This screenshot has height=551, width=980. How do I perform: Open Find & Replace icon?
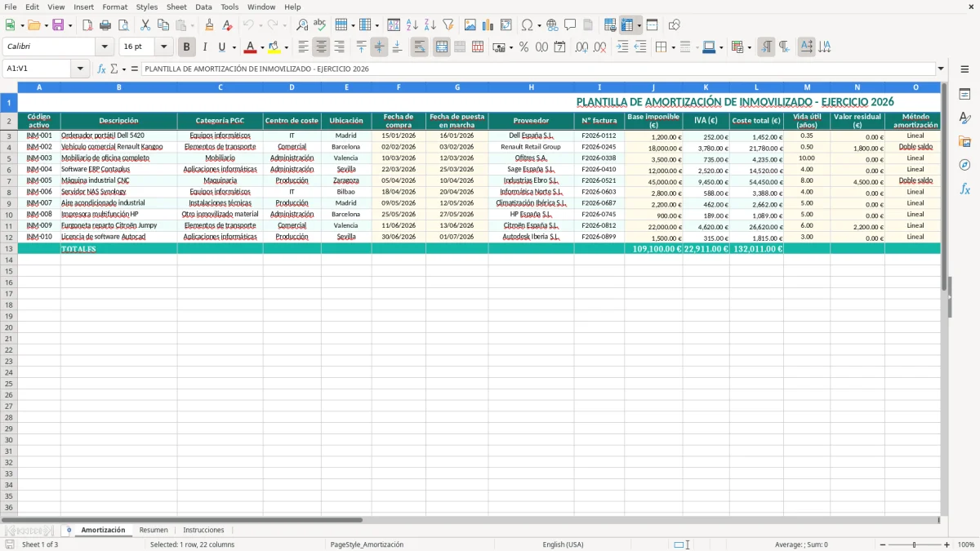pos(302,25)
